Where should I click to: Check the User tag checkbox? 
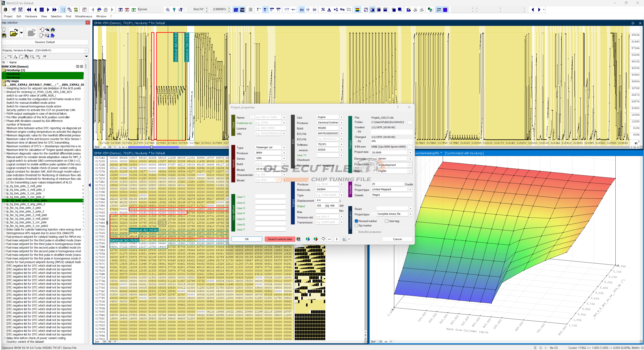386,221
